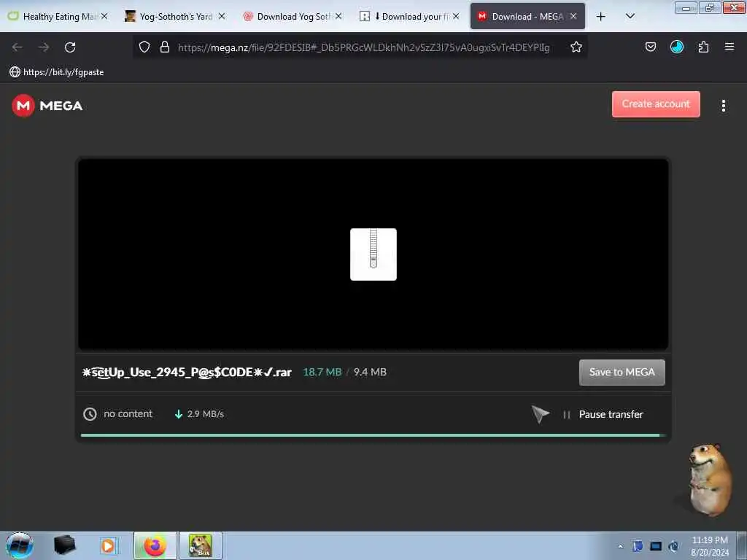The width and height of the screenshot is (747, 560).
Task: Close the Yog-Sothoth's Yard tab
Action: [x=222, y=16]
